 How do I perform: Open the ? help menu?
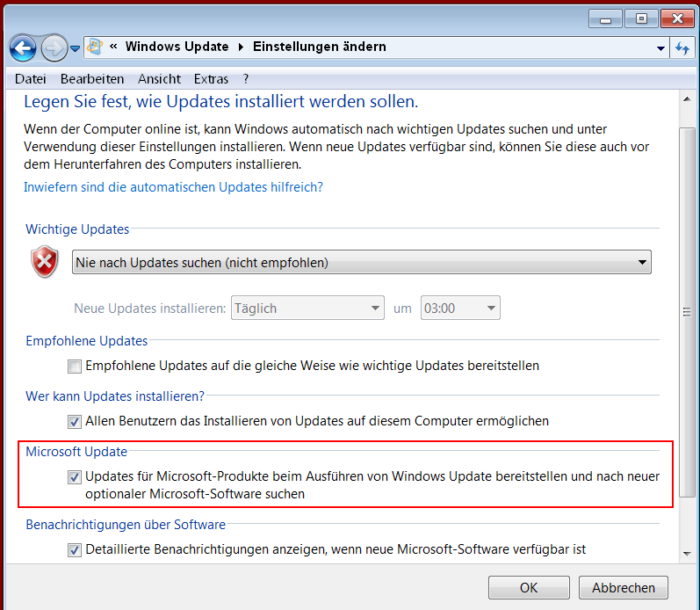(246, 79)
